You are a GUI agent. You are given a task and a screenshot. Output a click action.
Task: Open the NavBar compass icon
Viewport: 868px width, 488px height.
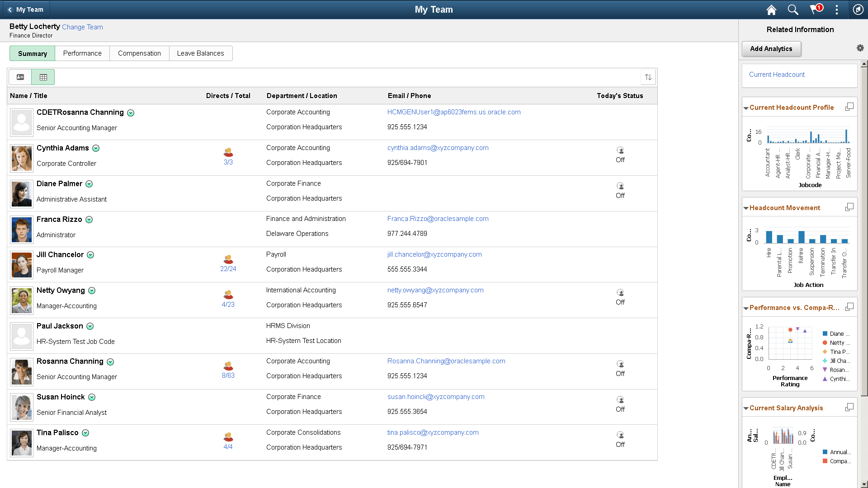(859, 9)
